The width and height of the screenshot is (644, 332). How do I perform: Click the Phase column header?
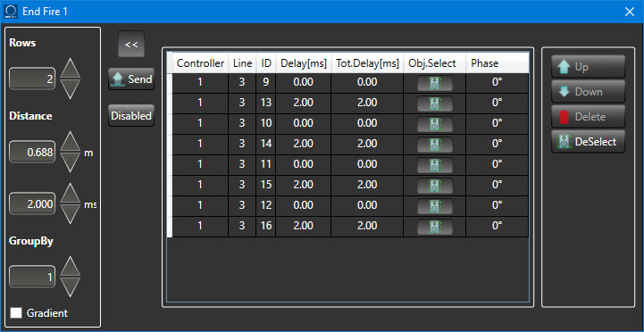(x=497, y=63)
